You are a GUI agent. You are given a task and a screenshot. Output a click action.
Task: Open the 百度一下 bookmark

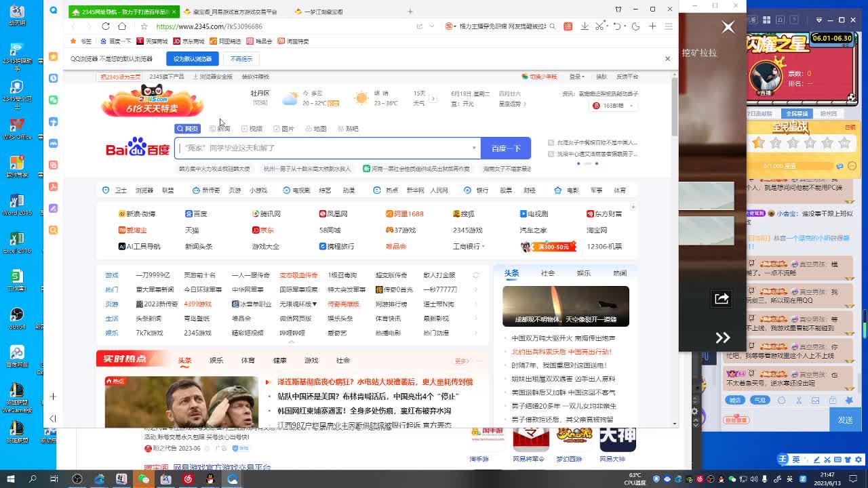pyautogui.click(x=115, y=41)
